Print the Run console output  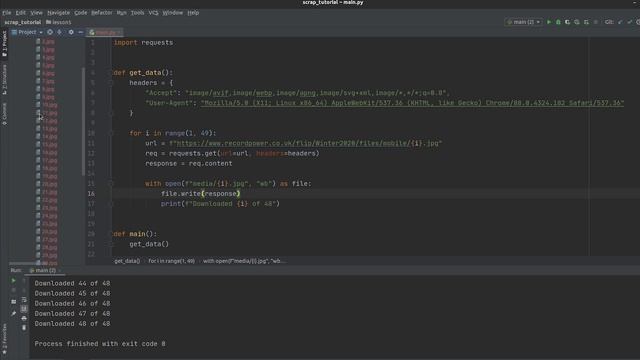coord(24,318)
